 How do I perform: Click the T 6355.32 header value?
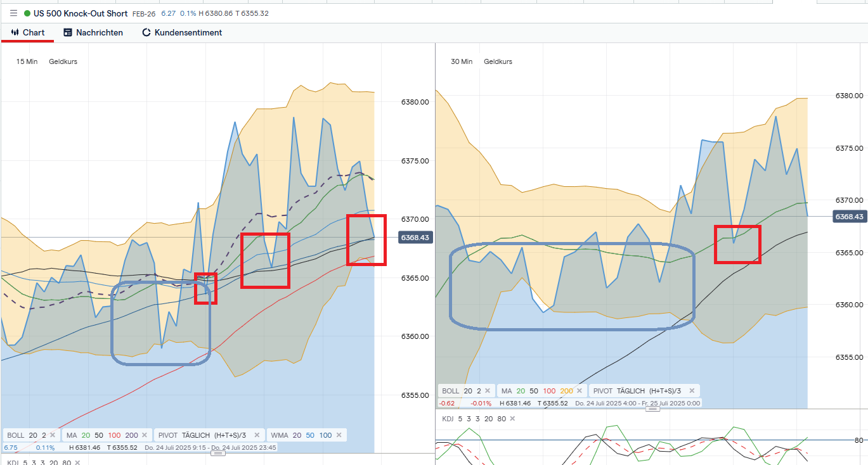pyautogui.click(x=252, y=13)
